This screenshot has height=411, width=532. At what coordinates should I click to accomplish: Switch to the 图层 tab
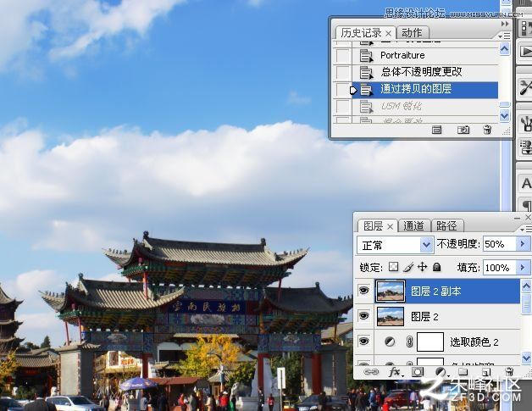(x=373, y=225)
